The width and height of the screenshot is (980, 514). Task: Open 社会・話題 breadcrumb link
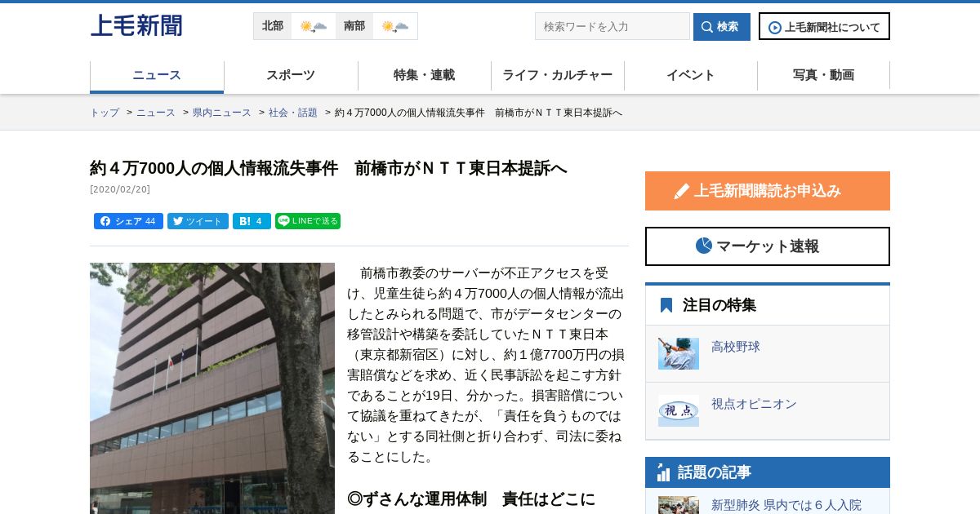[x=293, y=113]
